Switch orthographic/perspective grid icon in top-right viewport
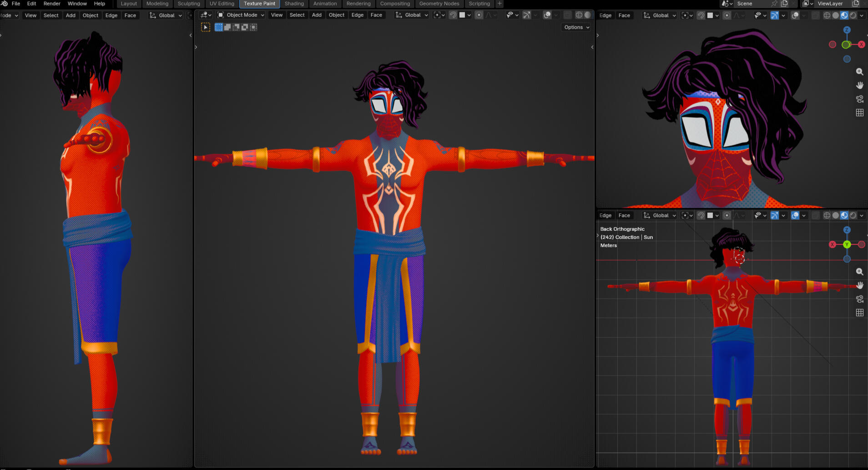 click(x=859, y=113)
